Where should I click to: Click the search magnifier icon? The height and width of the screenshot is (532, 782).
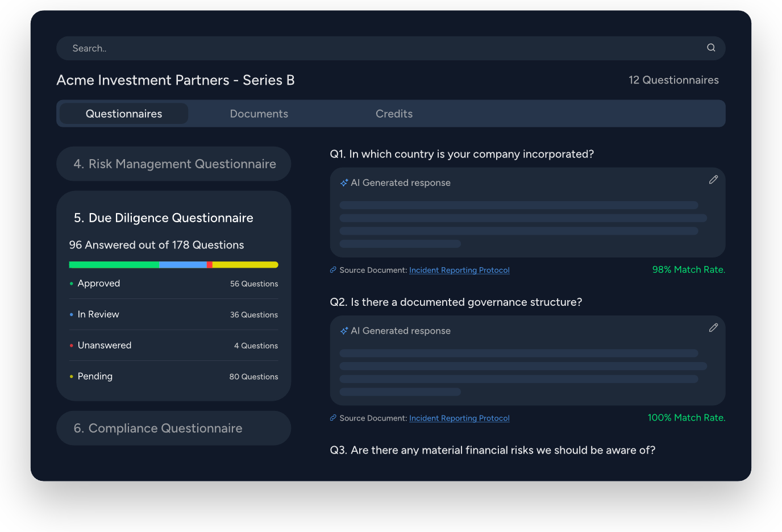711,48
